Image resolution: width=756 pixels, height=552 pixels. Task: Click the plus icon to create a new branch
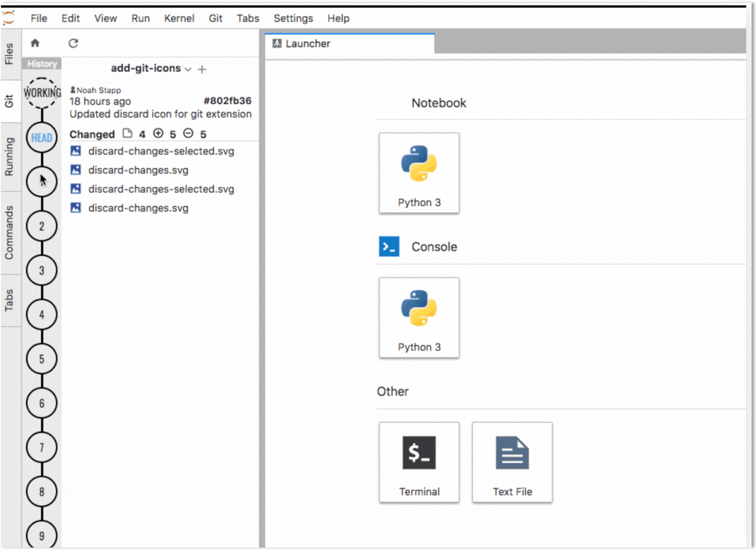pos(202,69)
